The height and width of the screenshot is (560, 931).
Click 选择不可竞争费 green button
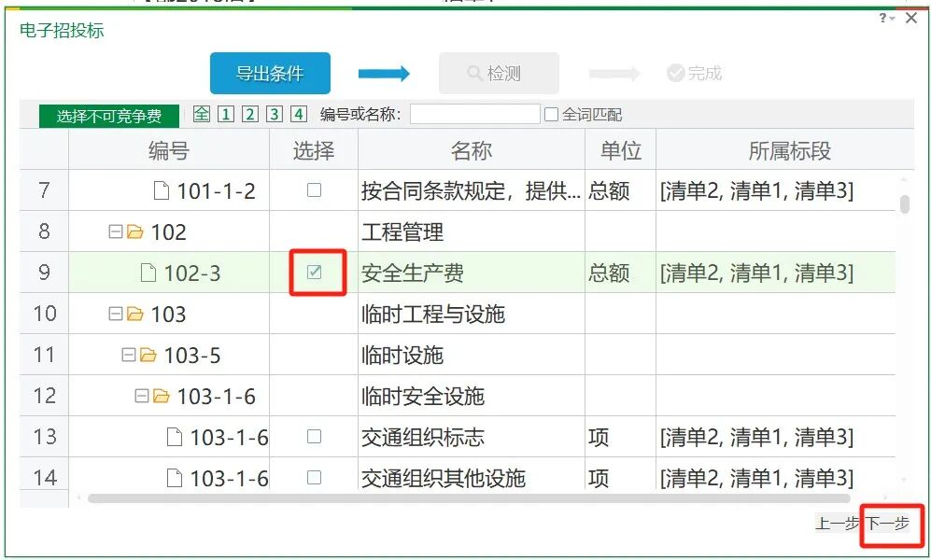point(109,116)
